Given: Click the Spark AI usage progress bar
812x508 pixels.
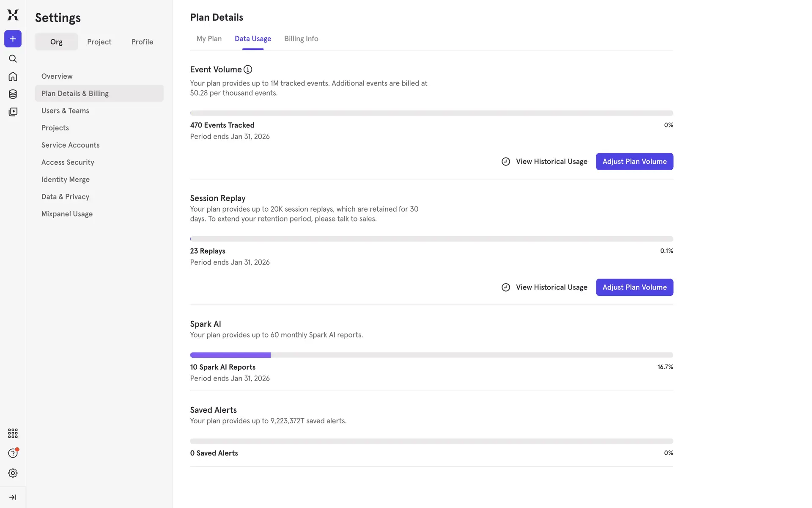Looking at the screenshot, I should pyautogui.click(x=431, y=355).
